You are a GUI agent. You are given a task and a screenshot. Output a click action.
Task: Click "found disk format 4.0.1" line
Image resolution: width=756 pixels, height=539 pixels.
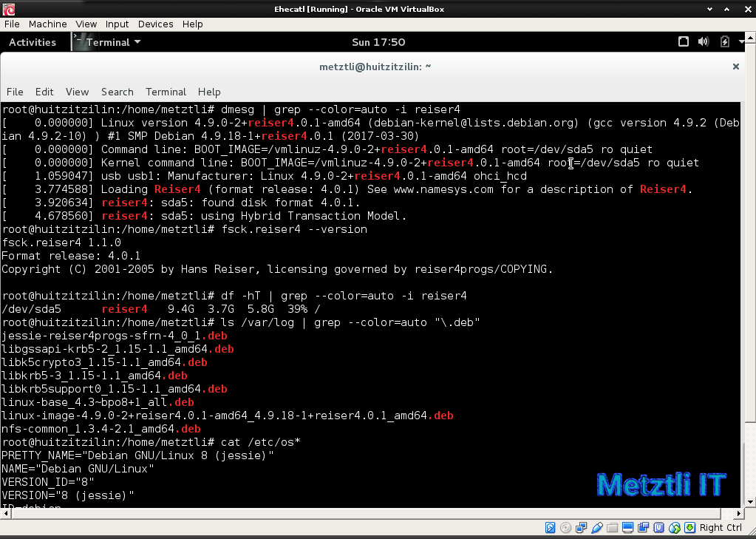[x=181, y=202]
